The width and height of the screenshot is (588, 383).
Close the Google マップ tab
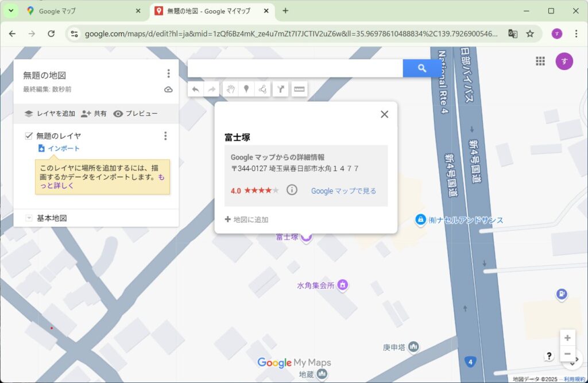[138, 11]
